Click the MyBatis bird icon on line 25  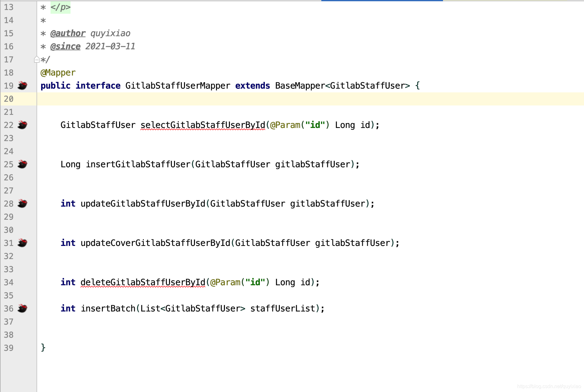tap(22, 164)
